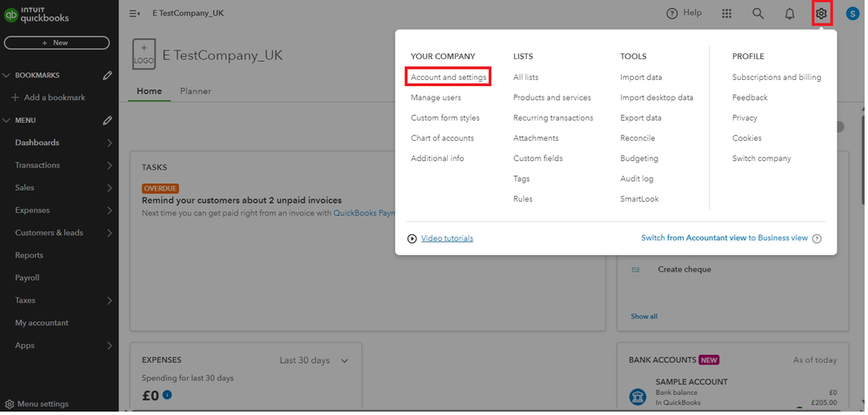Open Privacy in Profile
This screenshot has width=868, height=415.
[744, 118]
